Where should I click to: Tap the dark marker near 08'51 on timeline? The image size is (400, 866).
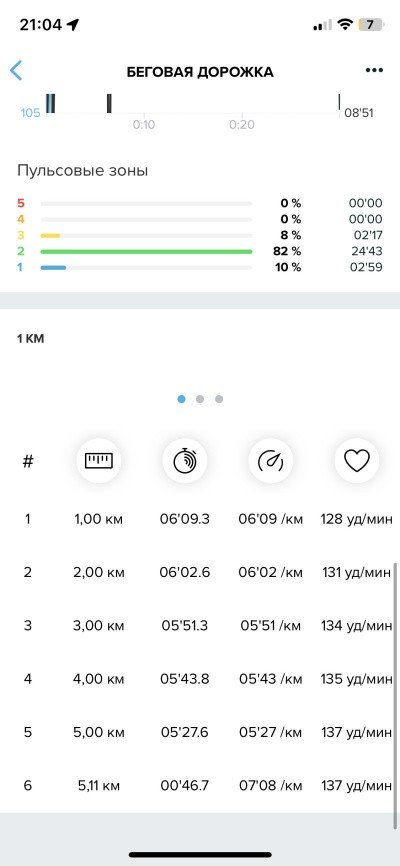pos(339,103)
